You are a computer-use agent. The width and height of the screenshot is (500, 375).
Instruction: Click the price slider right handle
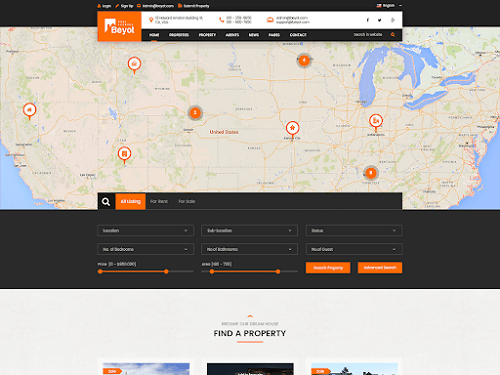coord(166,272)
